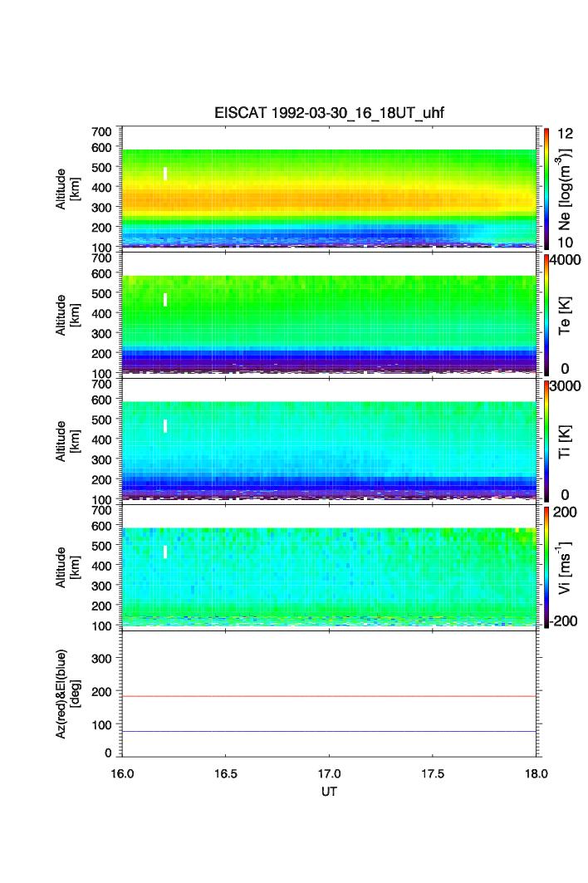Click the white data-gap marker in Vi panel

(165, 552)
